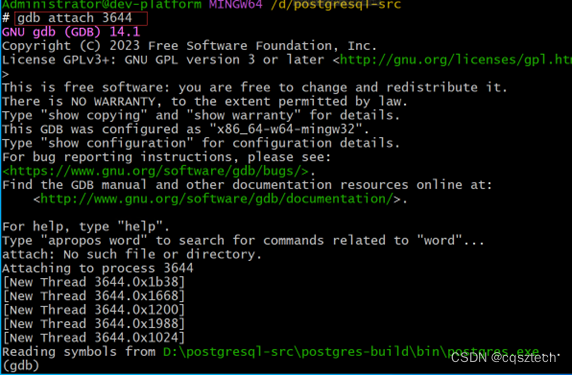Click the 'show configuration' line
Image resolution: width=572 pixels, height=375 pixels.
(x=201, y=143)
